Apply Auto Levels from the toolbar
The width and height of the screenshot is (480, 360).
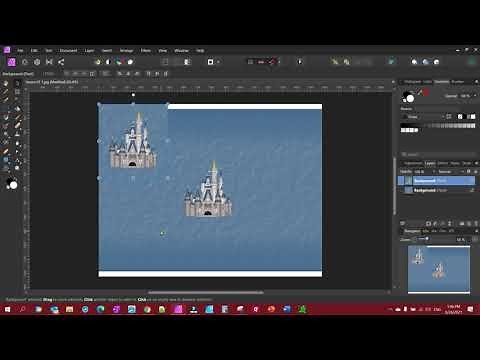tap(97, 62)
